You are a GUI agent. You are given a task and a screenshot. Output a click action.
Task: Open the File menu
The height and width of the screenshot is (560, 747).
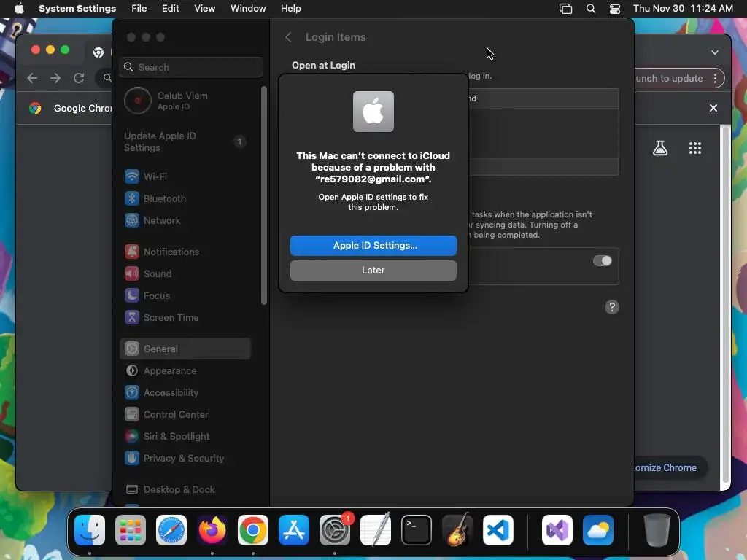click(139, 8)
